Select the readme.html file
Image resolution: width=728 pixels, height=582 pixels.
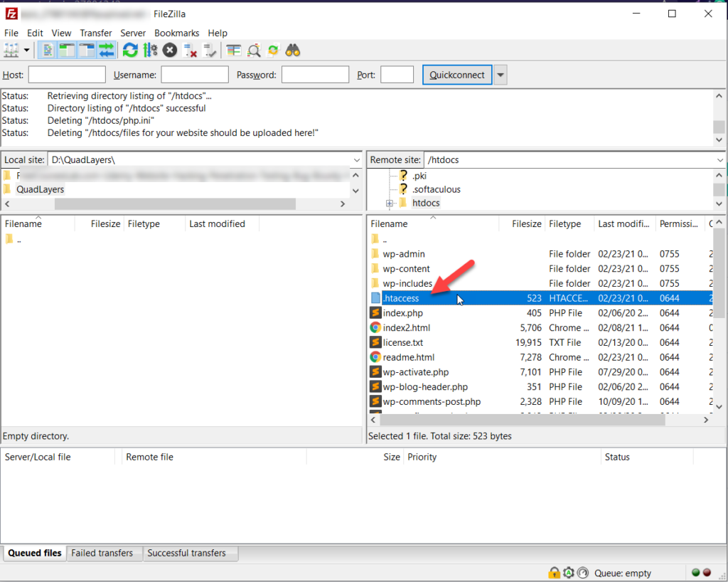pyautogui.click(x=409, y=357)
